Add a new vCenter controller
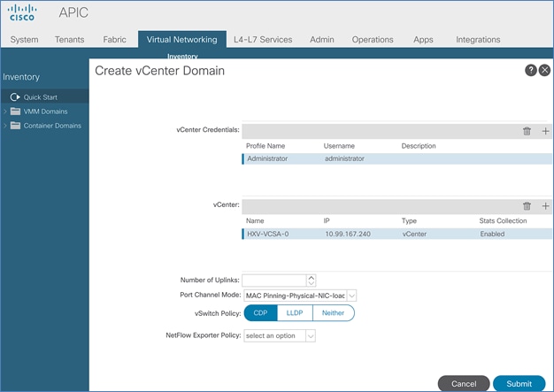The width and height of the screenshot is (554, 392). pyautogui.click(x=545, y=206)
